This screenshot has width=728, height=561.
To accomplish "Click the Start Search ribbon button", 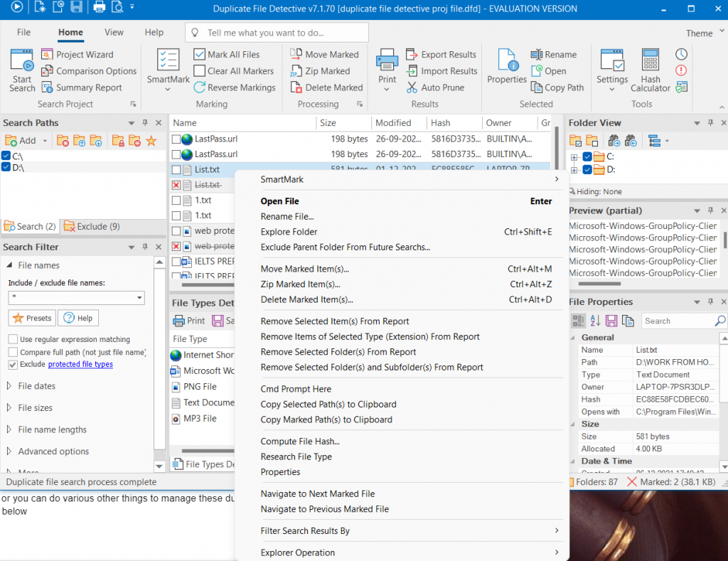I will pyautogui.click(x=22, y=70).
